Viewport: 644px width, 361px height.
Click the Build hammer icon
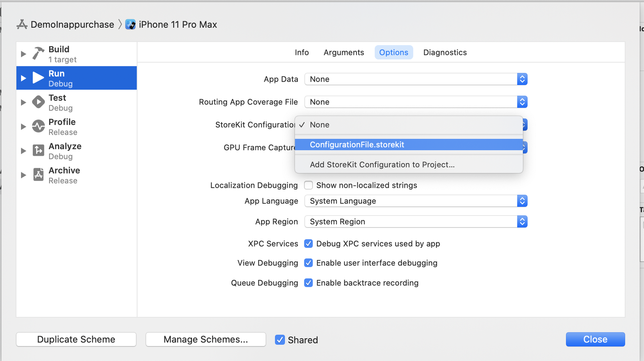click(x=38, y=53)
